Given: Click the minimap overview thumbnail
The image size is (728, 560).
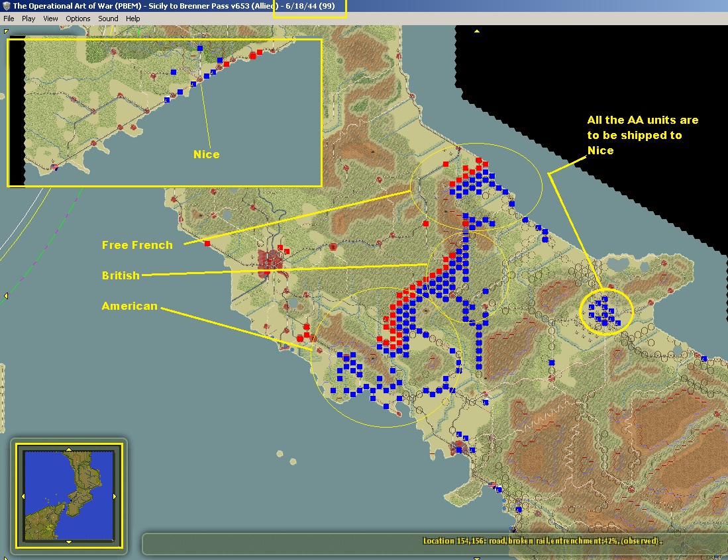Looking at the screenshot, I should 69,496.
